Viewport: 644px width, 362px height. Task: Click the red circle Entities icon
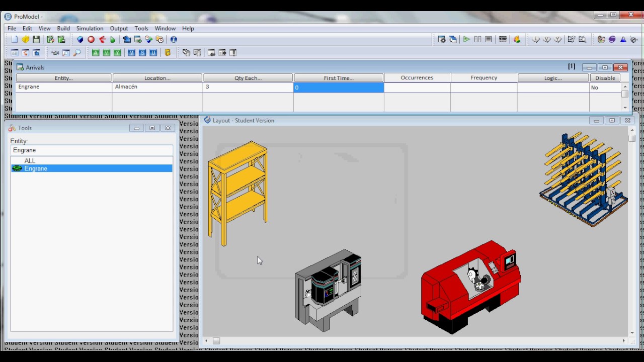[91, 39]
